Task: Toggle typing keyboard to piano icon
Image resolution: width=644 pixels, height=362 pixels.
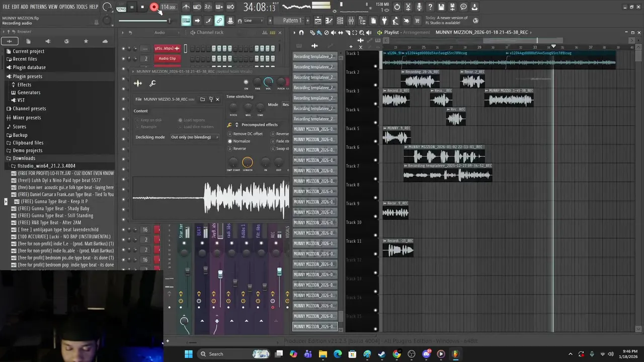Action: [x=186, y=21]
